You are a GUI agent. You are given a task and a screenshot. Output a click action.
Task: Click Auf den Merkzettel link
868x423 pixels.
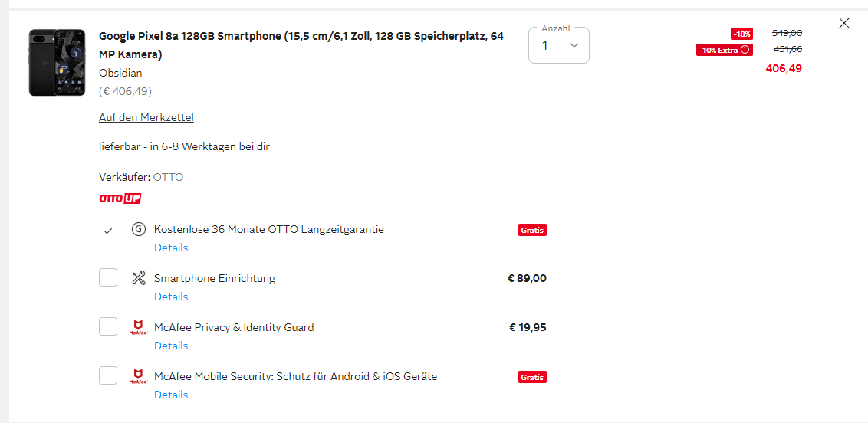point(146,117)
